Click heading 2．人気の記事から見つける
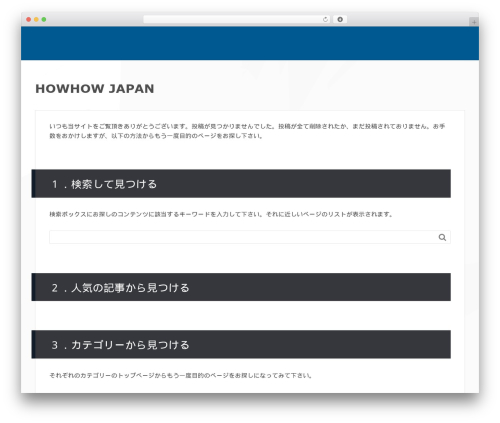 [x=241, y=287]
